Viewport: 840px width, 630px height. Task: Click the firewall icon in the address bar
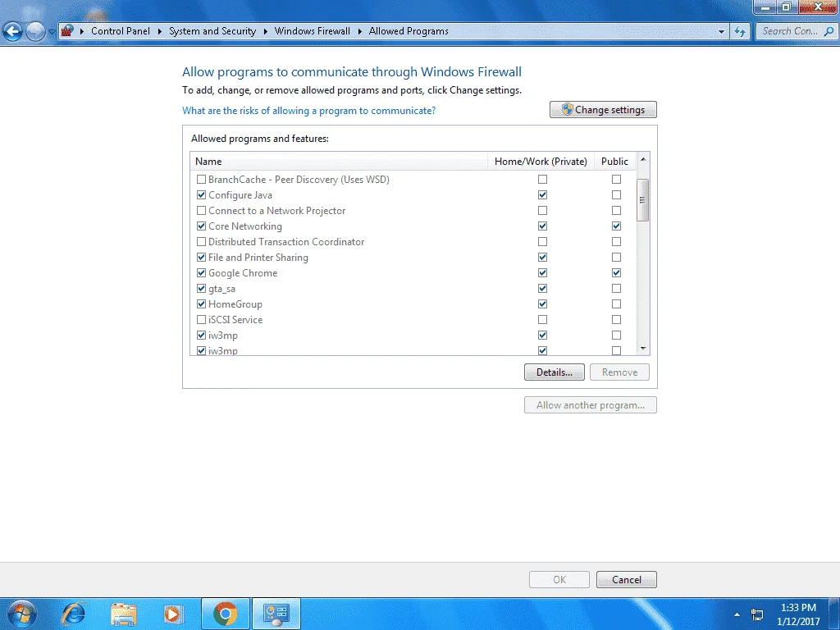pyautogui.click(x=67, y=31)
